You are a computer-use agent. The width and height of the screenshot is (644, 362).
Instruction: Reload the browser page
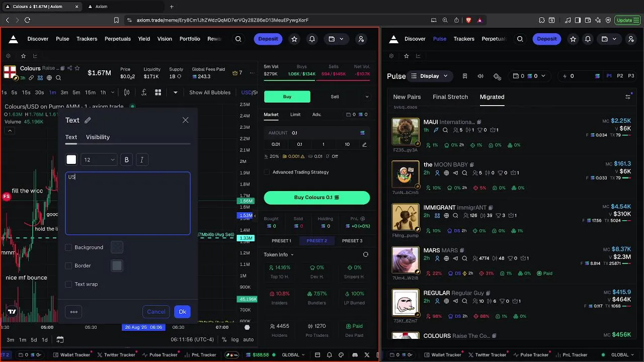point(27,20)
